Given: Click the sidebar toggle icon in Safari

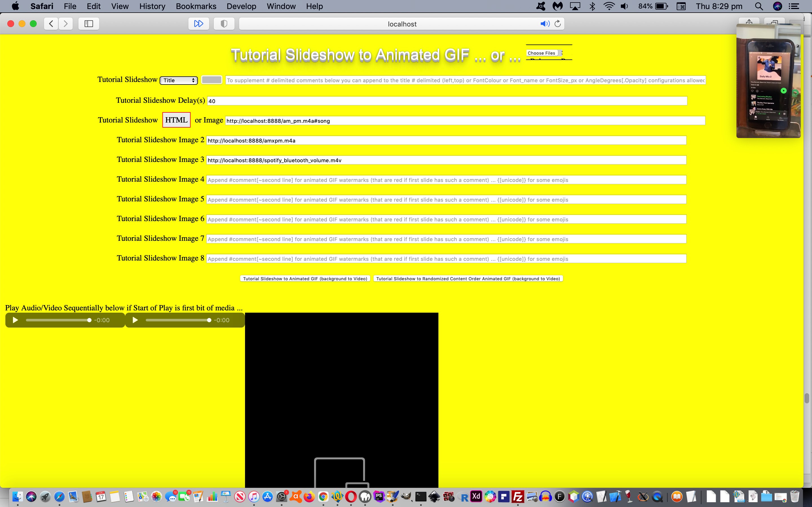Looking at the screenshot, I should (x=88, y=23).
